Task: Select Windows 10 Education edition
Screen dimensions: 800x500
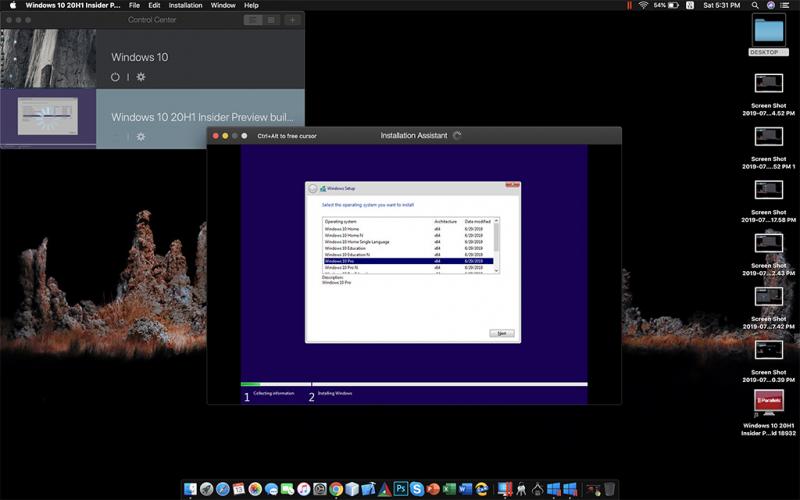Action: 345,248
